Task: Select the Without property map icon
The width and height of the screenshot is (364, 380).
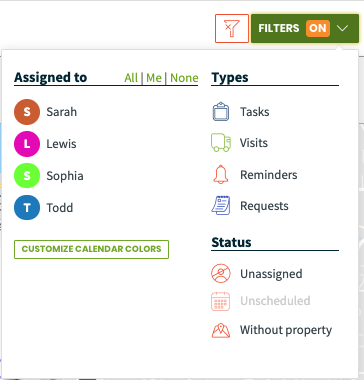Action: point(221,330)
